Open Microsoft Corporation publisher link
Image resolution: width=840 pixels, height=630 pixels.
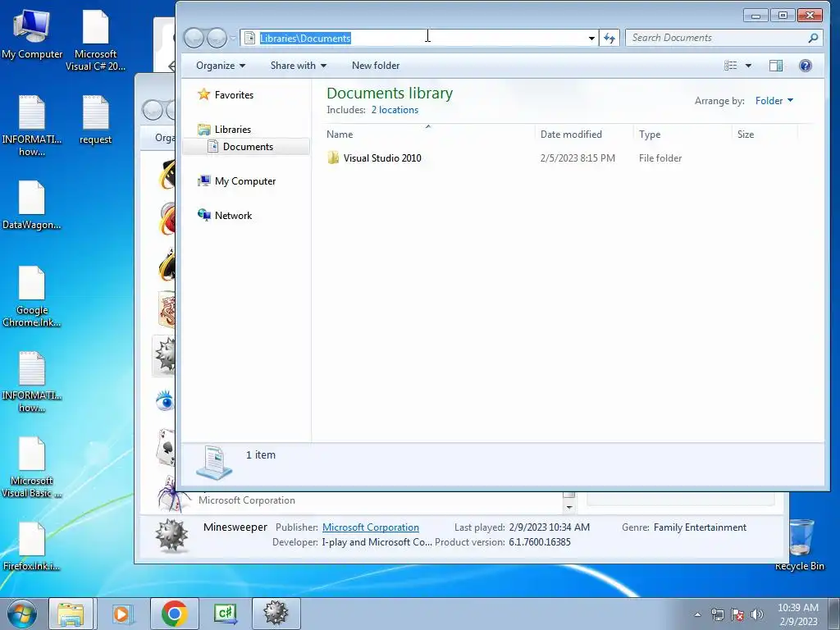coord(370,527)
